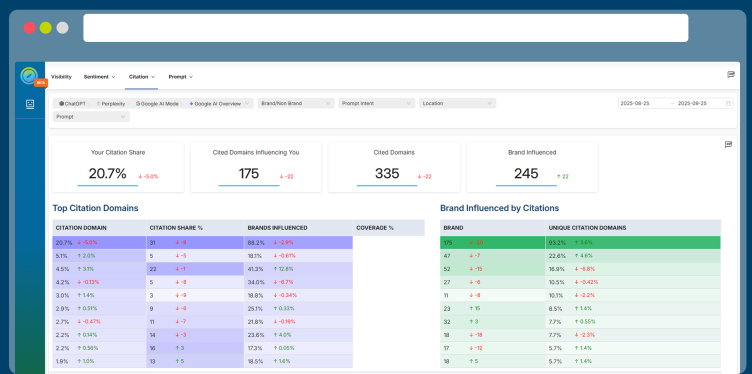The image size is (752, 374).
Task: Click the compass app logo in sidebar
Action: point(29,76)
